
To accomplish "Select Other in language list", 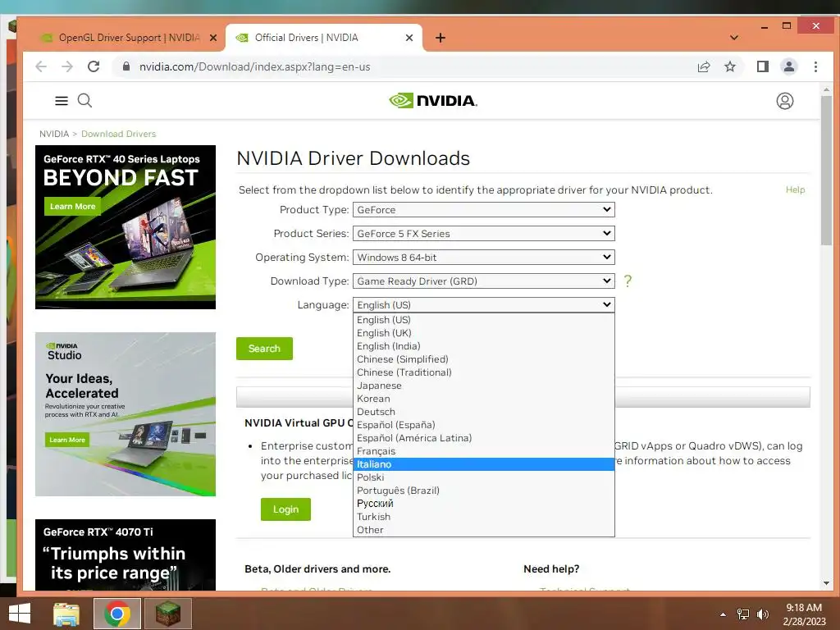I will click(x=483, y=530).
